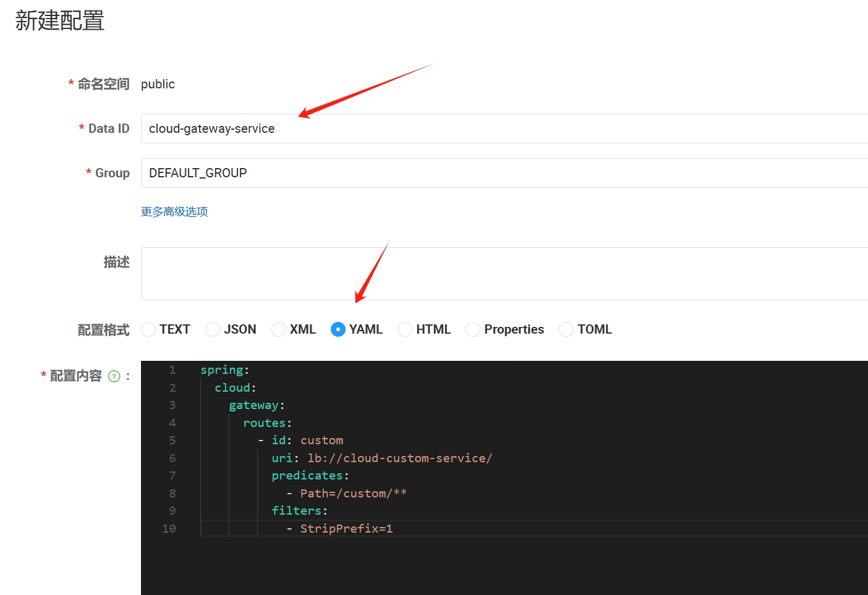Click the 'filters:' line in editor

(299, 511)
